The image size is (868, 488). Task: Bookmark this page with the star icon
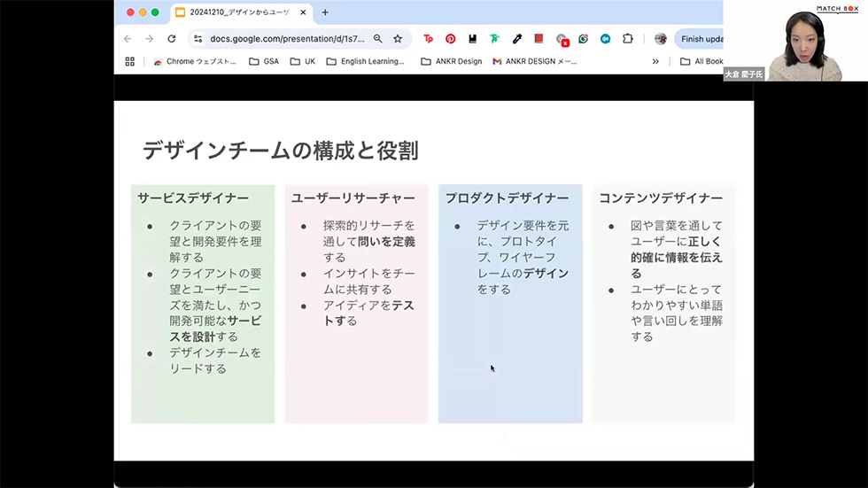pos(398,39)
